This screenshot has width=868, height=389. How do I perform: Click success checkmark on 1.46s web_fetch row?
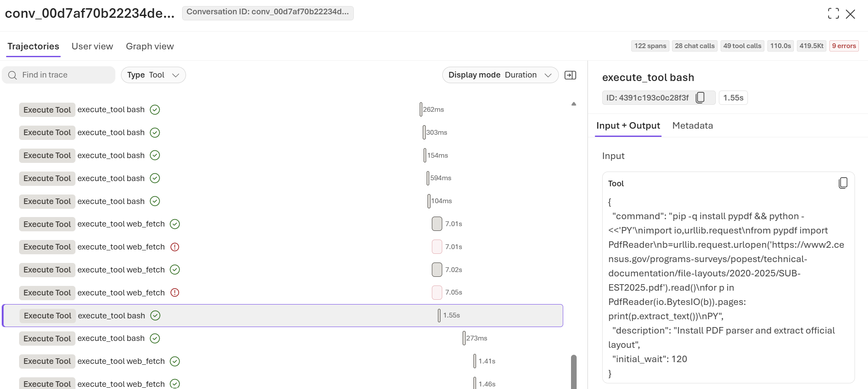tap(175, 384)
